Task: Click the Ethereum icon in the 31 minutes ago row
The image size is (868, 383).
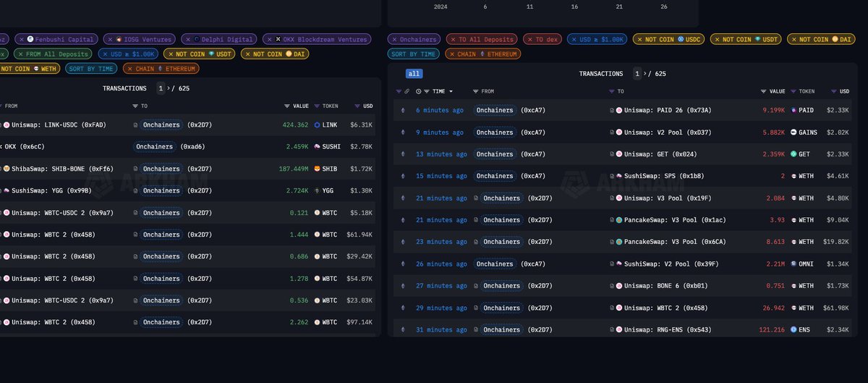Action: 404,329
